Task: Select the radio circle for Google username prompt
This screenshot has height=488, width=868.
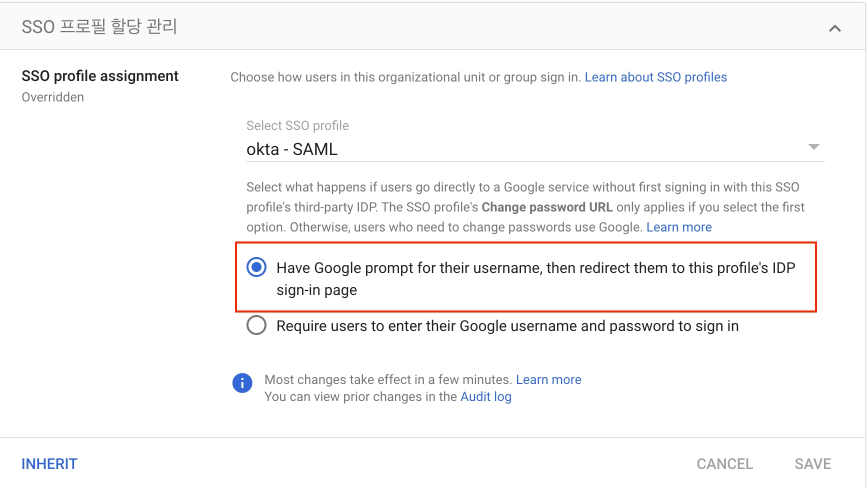Action: click(x=256, y=267)
